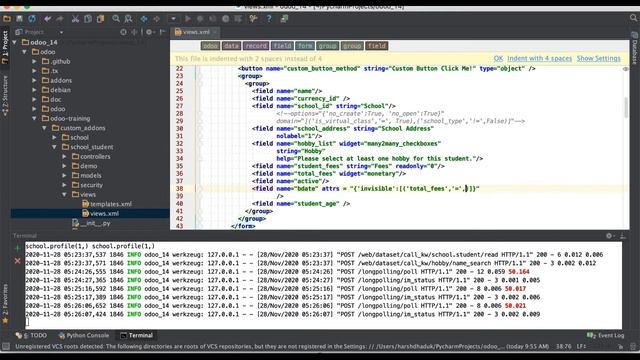Open the Database side tool tab
This screenshot has width=640, height=360.
(634, 49)
